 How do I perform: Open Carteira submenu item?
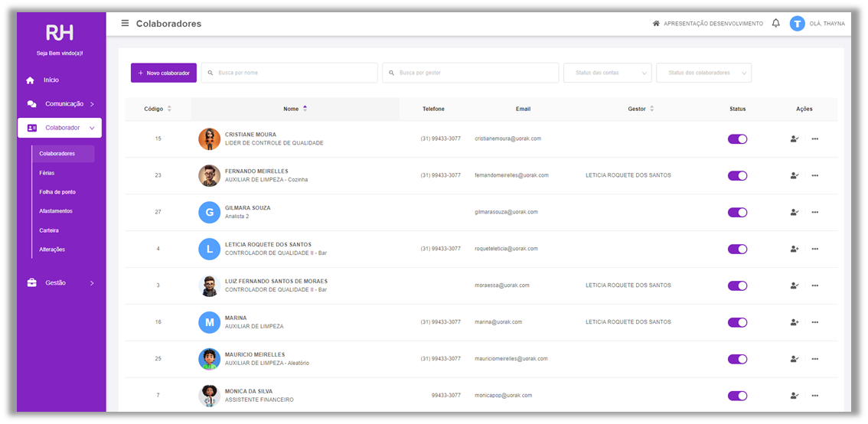point(49,230)
